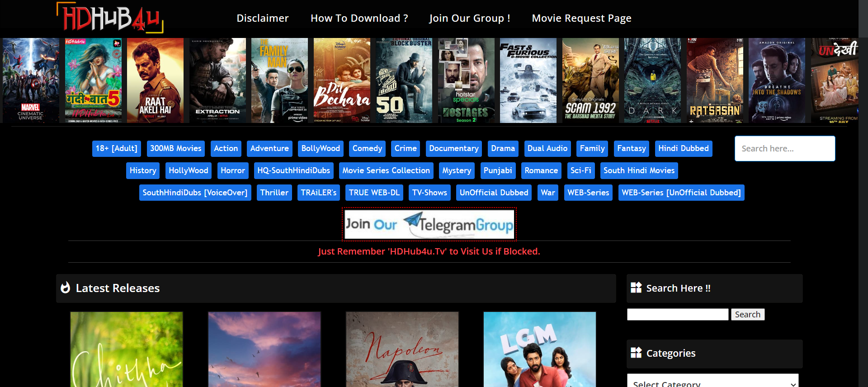Click the HDHub4u site logo
This screenshot has height=387, width=868.
(x=110, y=18)
